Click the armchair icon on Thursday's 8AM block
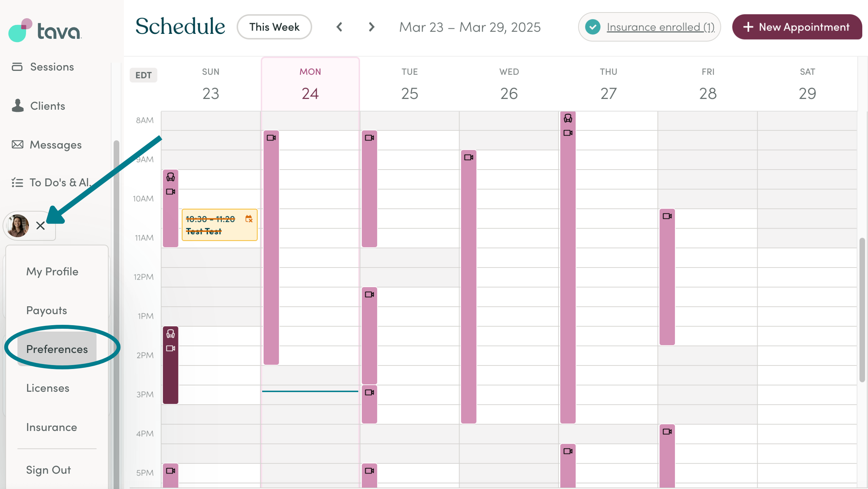Viewport: 868px width, 489px height. point(568,118)
